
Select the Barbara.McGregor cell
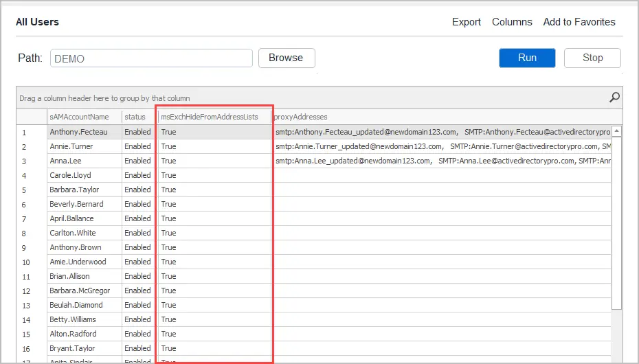84,291
